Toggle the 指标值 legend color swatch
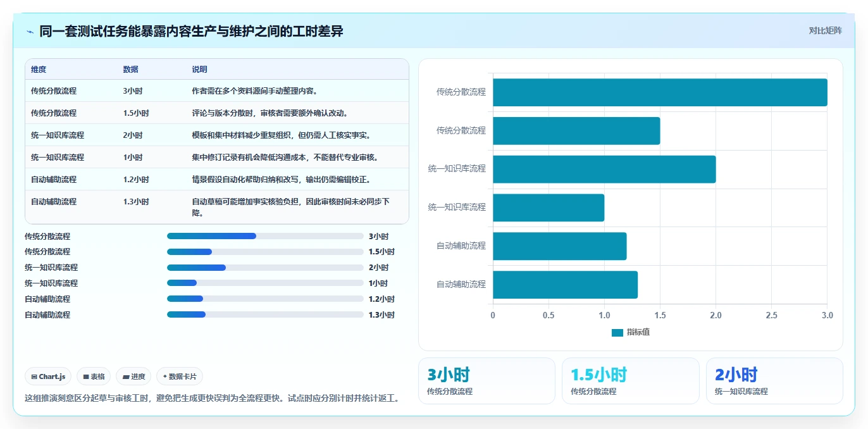 [617, 333]
